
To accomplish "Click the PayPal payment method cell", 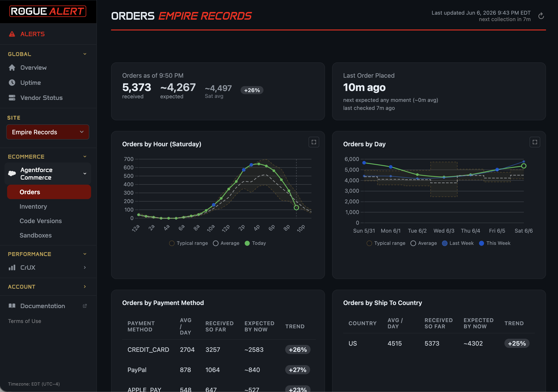I will pos(137,370).
